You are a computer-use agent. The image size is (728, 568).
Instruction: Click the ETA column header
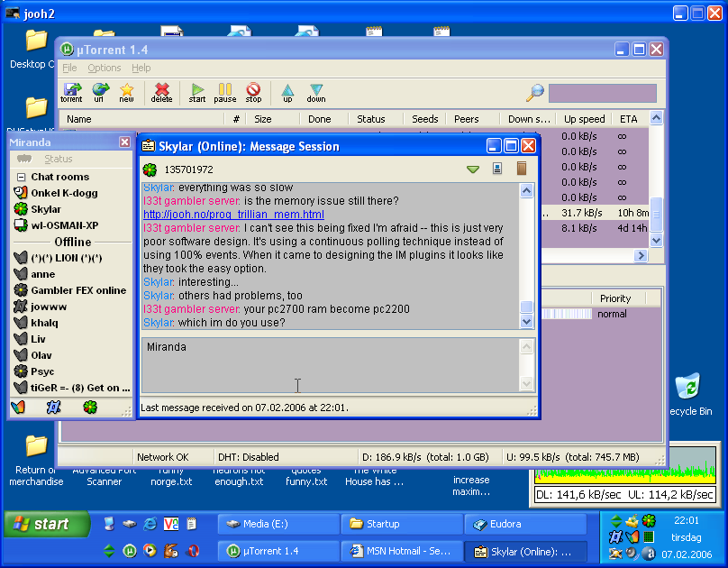click(629, 119)
